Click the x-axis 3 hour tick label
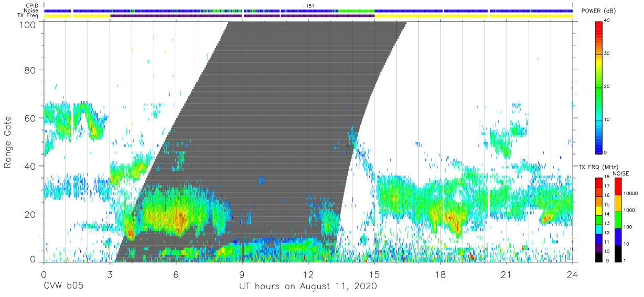 (110, 274)
